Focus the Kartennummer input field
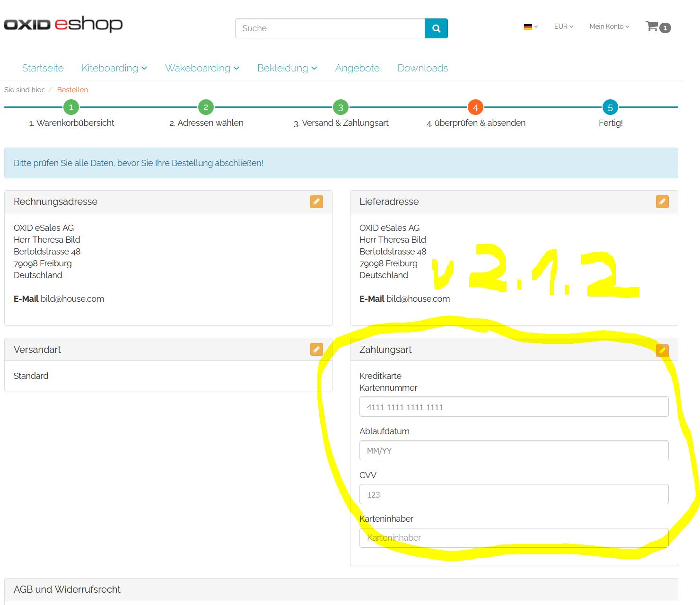The height and width of the screenshot is (605, 700). point(514,407)
